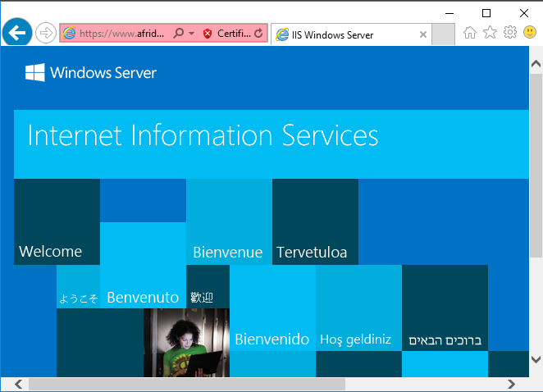Click the horizontal scrollbar right arrow
The image size is (543, 392).
tap(511, 384)
